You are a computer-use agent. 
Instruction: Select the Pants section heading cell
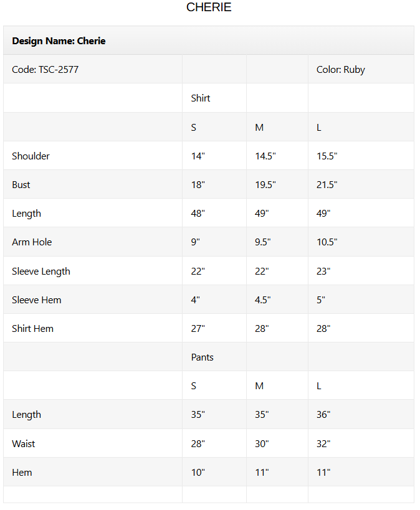202,357
